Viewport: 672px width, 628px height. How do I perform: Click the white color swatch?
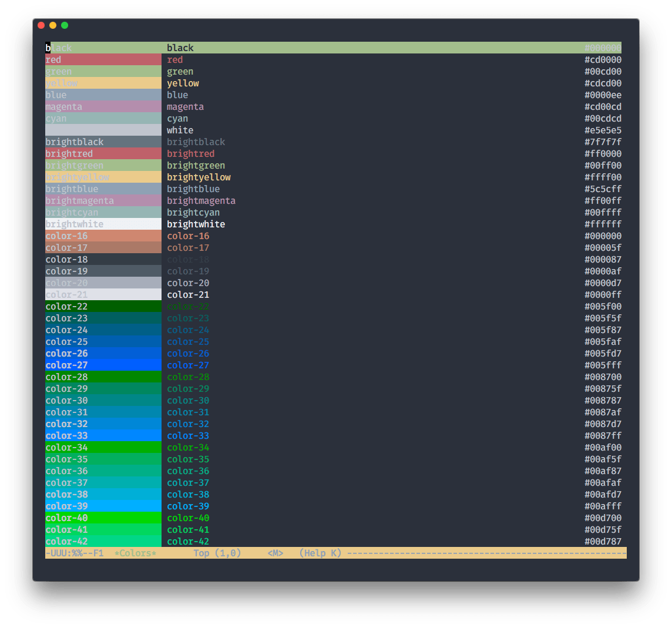point(103,130)
